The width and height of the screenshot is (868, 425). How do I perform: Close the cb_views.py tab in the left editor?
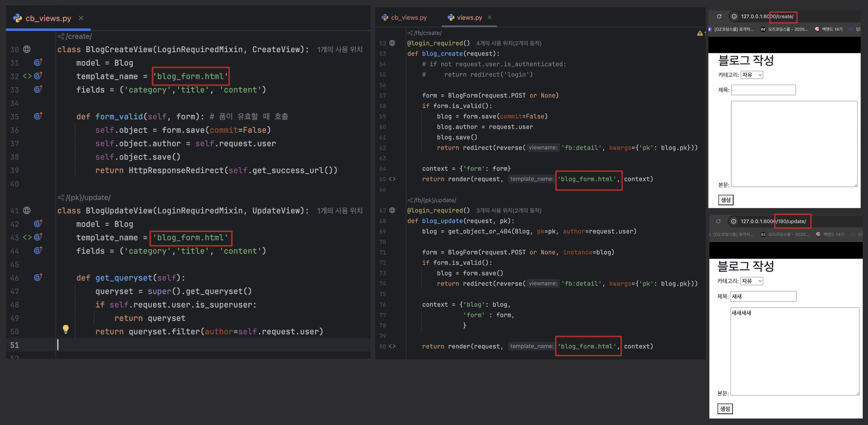click(x=81, y=18)
